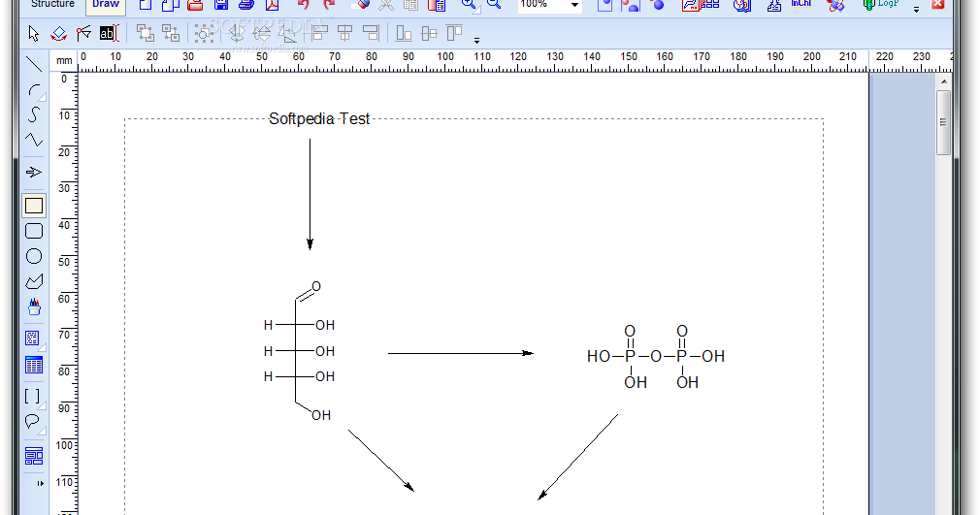This screenshot has width=980, height=515.
Task: Open a file with red folder icon
Action: coord(196,5)
